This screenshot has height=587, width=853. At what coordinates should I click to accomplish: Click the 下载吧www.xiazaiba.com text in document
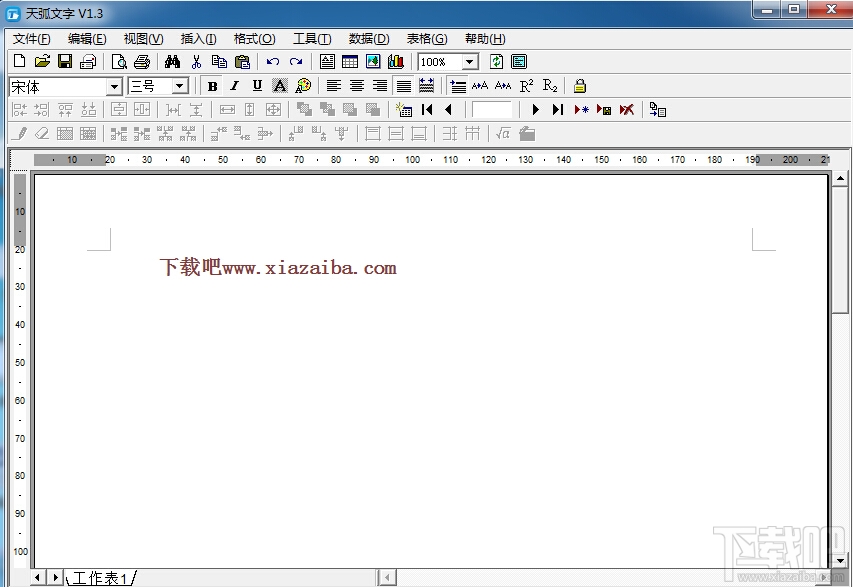pyautogui.click(x=278, y=267)
